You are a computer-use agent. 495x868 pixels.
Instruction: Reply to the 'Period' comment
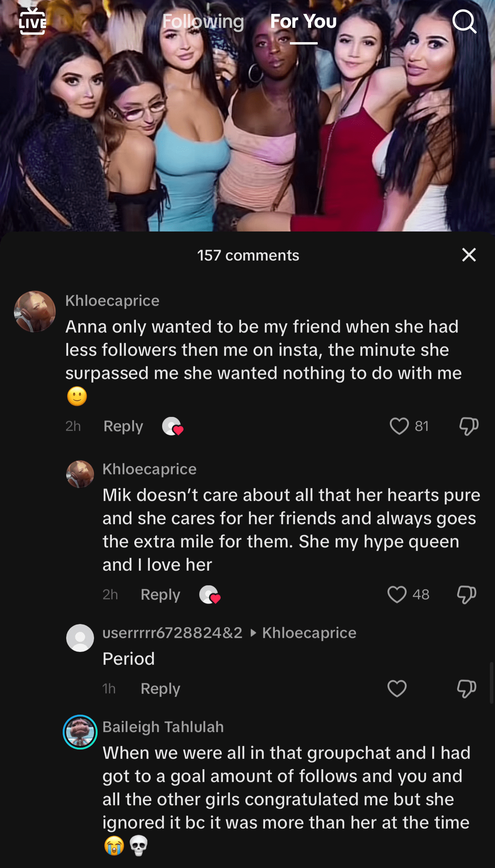tap(160, 689)
